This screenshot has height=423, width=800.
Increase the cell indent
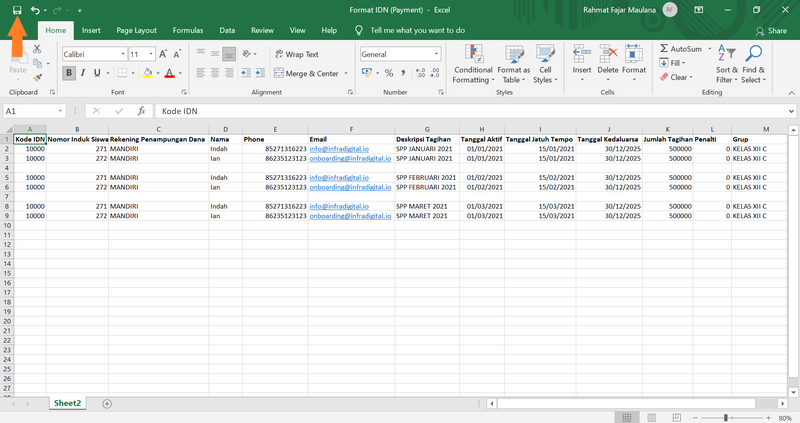click(260, 73)
